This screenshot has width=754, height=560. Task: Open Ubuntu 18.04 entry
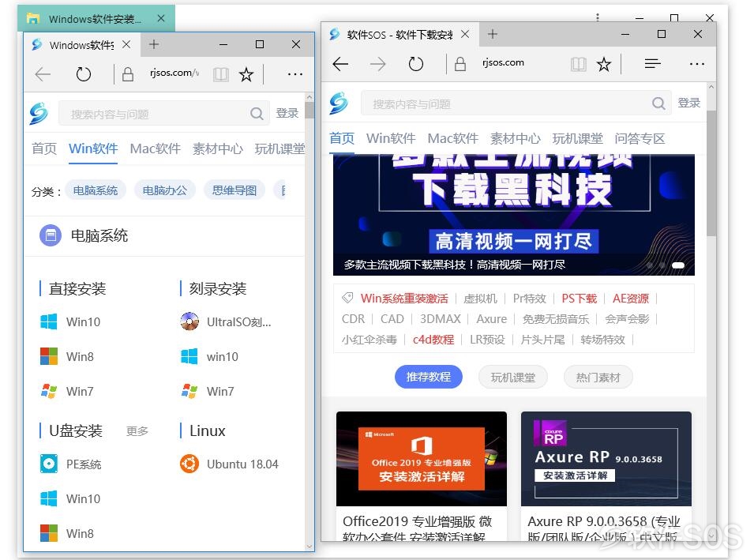point(230,464)
